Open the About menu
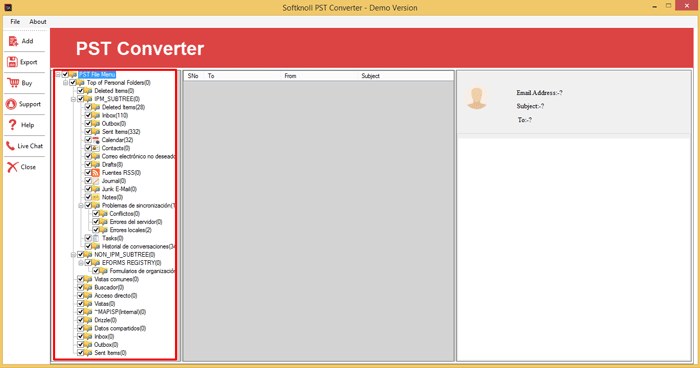The height and width of the screenshot is (368, 700). pos(38,21)
